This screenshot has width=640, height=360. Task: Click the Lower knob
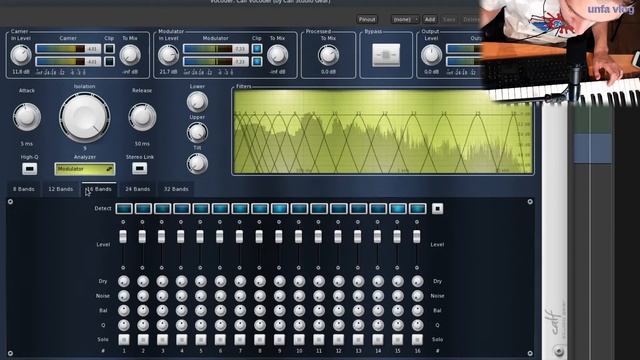click(197, 101)
